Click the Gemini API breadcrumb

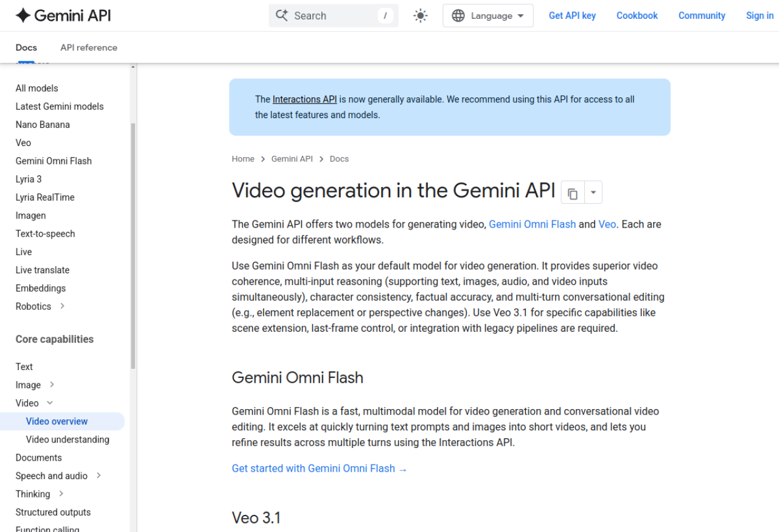[292, 159]
